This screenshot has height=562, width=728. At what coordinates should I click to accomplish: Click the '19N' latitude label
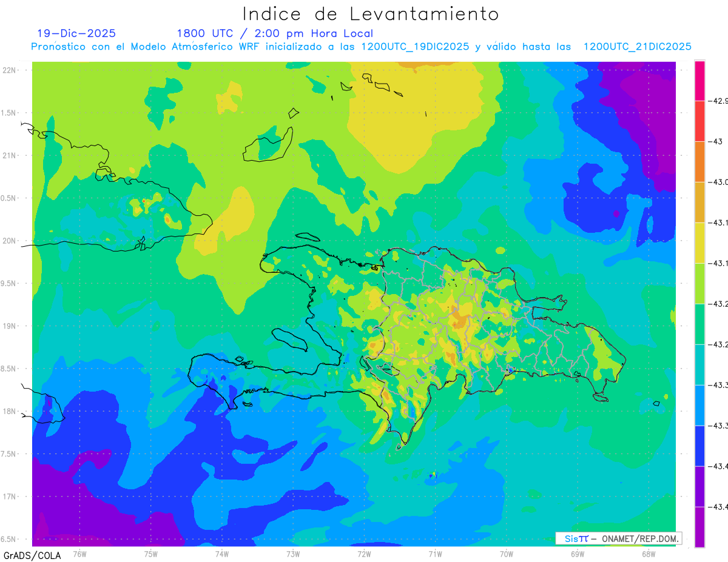[10, 326]
